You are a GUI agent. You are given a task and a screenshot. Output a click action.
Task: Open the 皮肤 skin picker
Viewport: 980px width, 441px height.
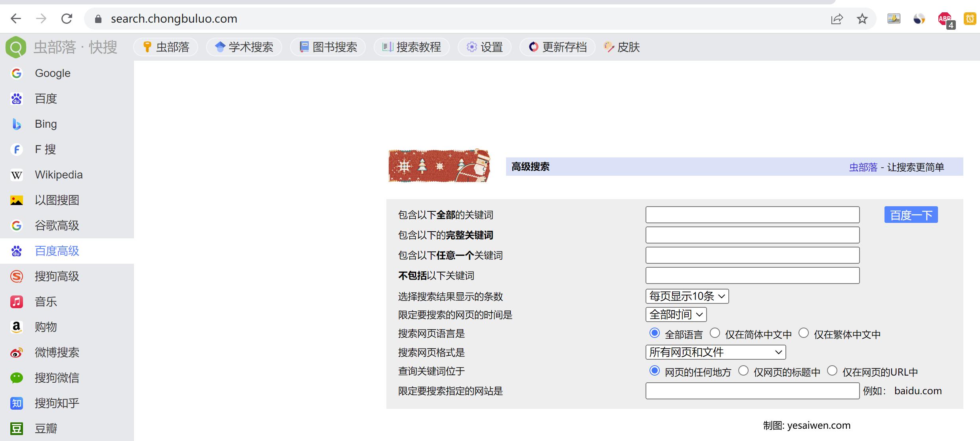coord(621,47)
